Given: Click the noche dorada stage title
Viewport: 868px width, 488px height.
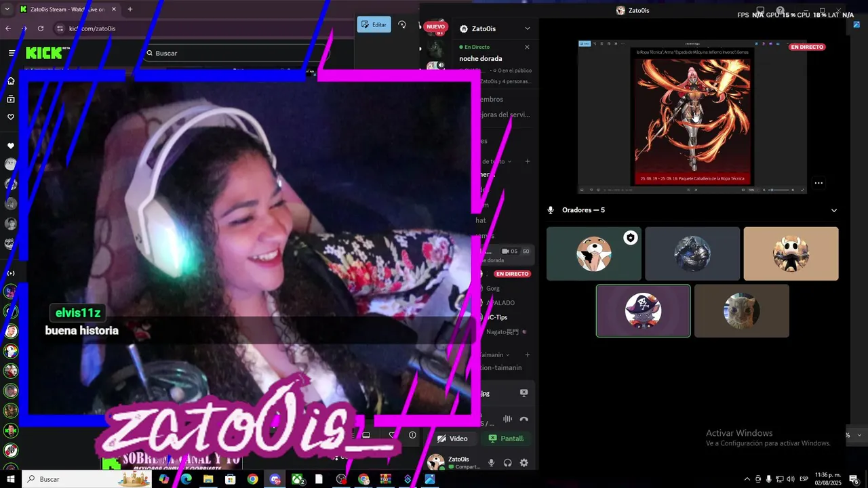Looking at the screenshot, I should click(x=481, y=58).
